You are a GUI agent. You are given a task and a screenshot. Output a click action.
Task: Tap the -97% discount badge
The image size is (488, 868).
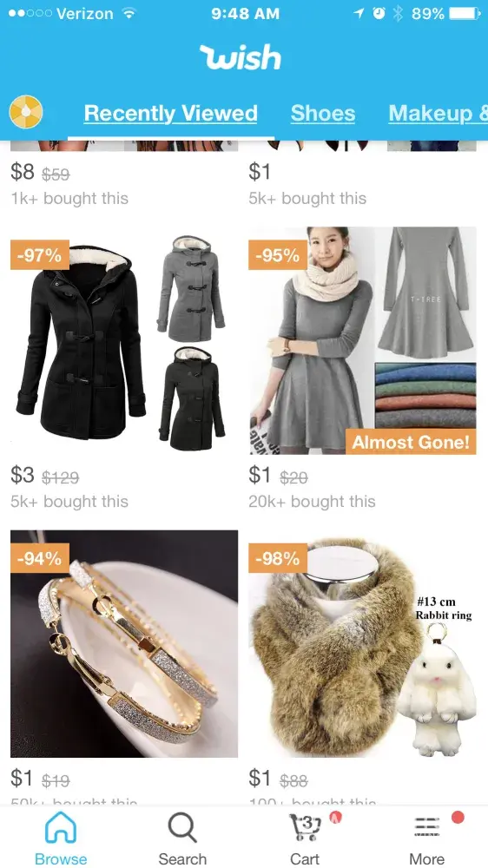click(x=39, y=255)
